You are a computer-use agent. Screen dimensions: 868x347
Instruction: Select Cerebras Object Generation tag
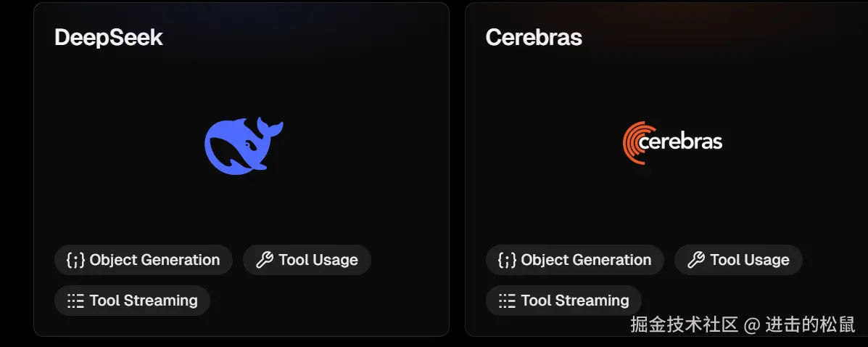[575, 260]
